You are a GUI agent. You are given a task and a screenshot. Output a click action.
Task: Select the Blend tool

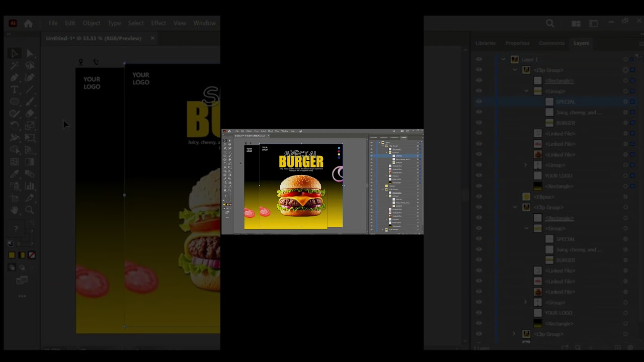click(30, 174)
